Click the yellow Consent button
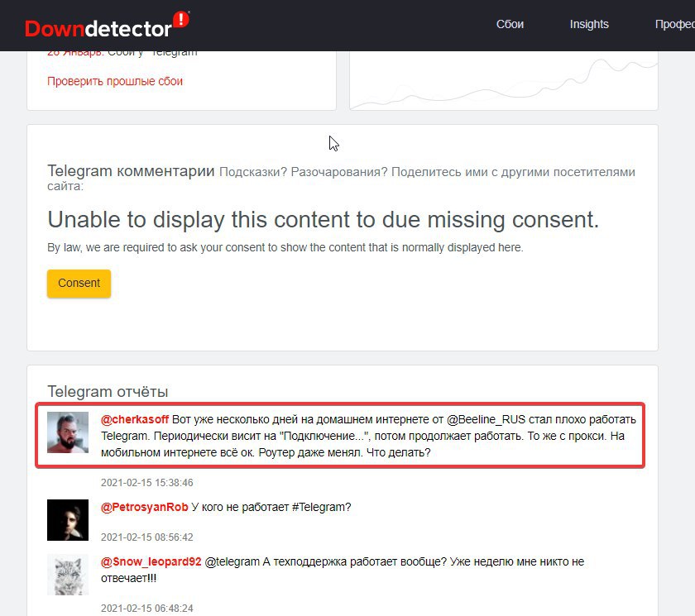This screenshot has width=695, height=616. coord(79,284)
